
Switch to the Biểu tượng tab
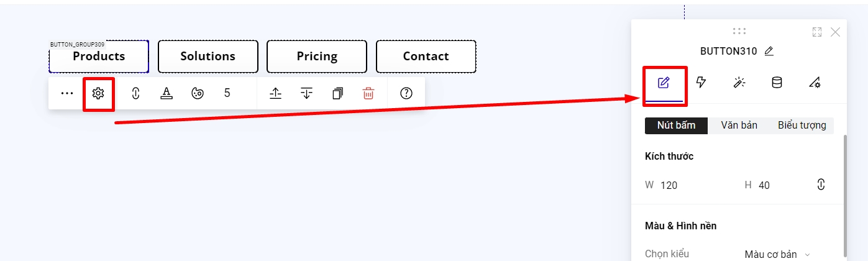click(802, 126)
